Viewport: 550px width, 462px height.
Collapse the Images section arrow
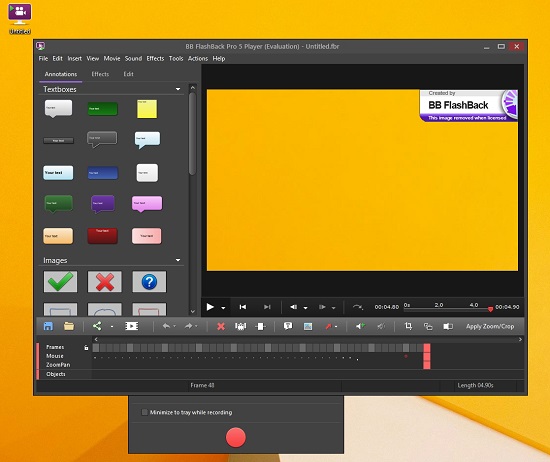[x=178, y=260]
